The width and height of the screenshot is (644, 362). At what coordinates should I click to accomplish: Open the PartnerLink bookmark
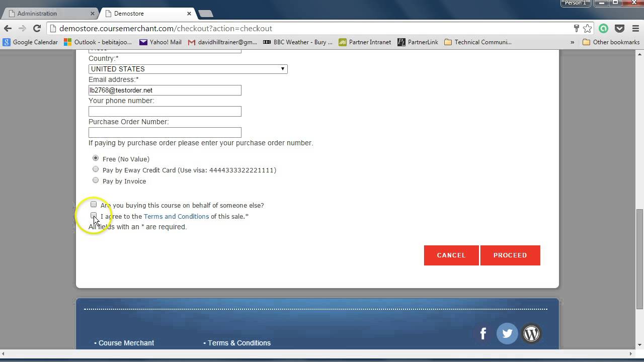tap(418, 42)
